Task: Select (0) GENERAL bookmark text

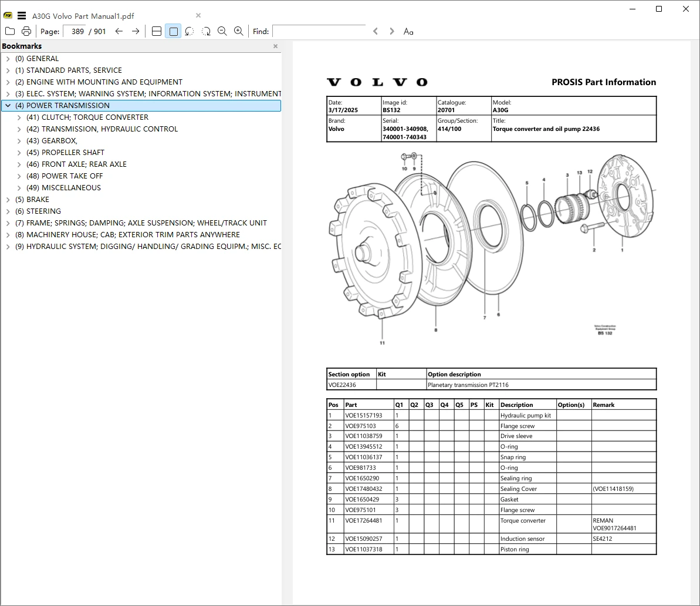Action: coord(36,59)
